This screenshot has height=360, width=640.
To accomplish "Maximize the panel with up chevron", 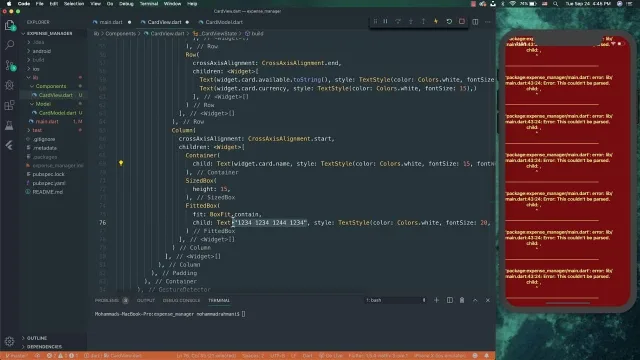I will coord(475,300).
